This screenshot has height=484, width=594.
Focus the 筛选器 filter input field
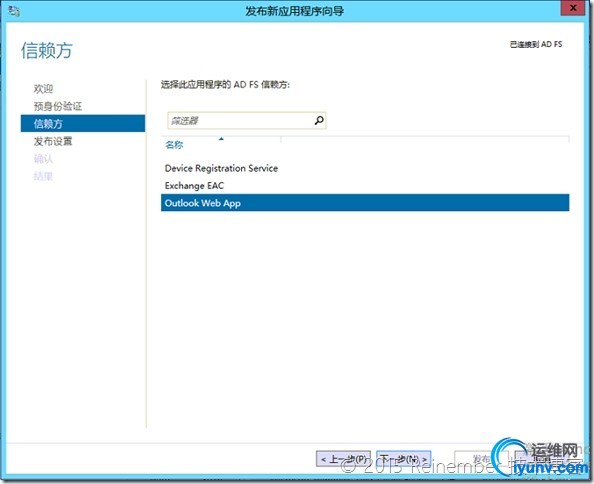tap(247, 120)
